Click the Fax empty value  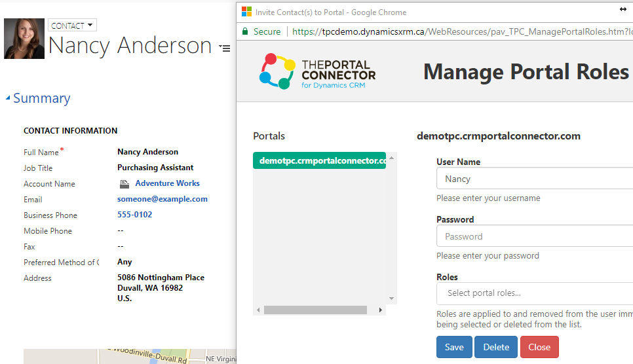point(121,246)
